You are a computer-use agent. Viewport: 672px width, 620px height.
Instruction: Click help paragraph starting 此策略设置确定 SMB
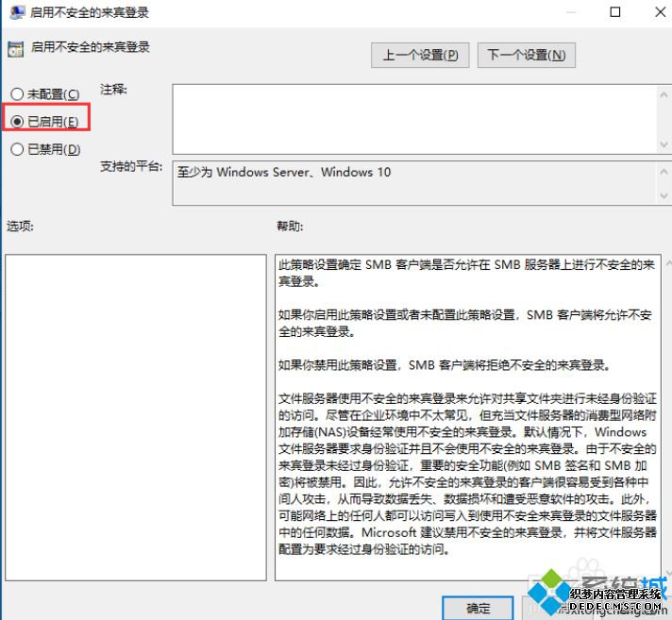(x=466, y=273)
